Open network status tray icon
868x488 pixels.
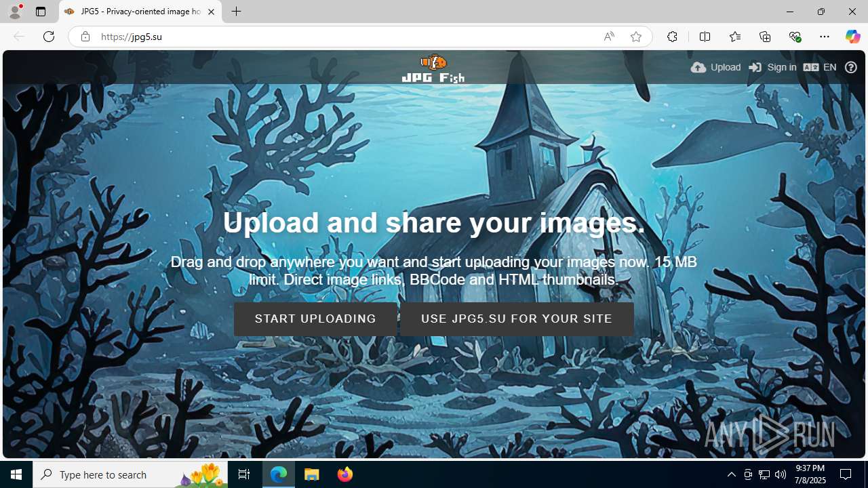[764, 474]
